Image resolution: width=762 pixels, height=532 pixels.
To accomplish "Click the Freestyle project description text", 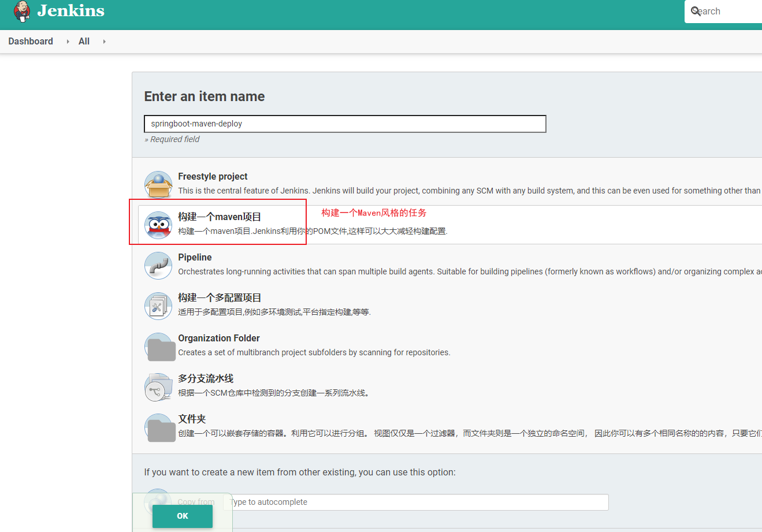I will (x=470, y=191).
